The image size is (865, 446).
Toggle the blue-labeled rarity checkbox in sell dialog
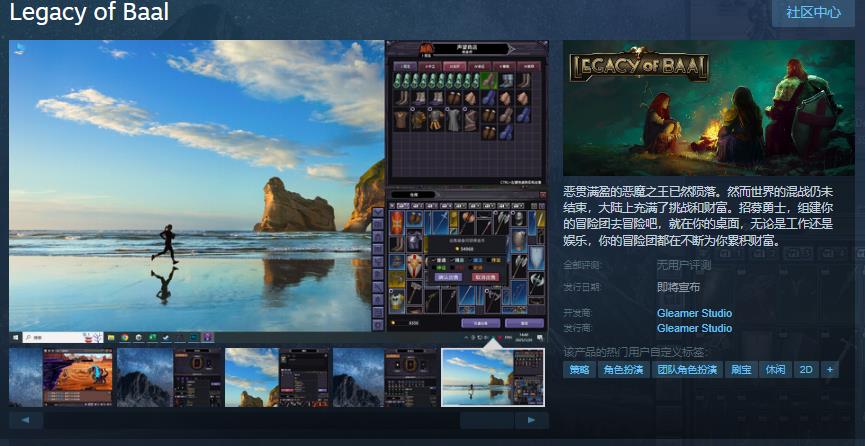471,261
